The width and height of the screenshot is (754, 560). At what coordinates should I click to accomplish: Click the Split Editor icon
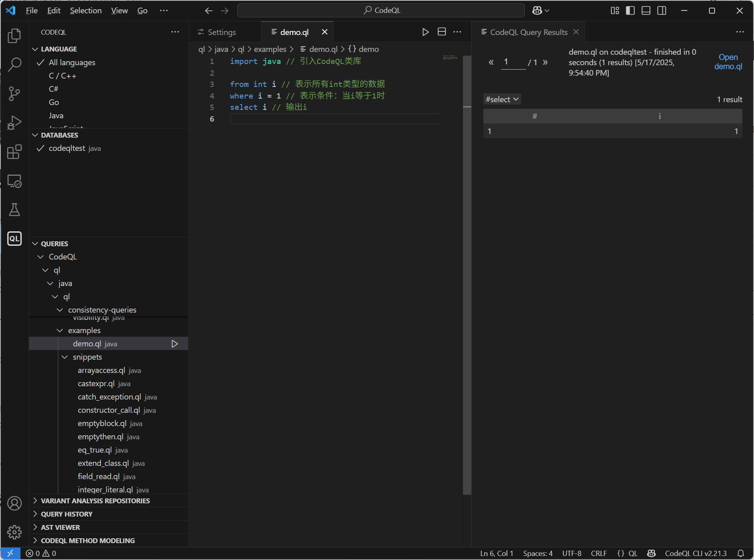[x=441, y=32]
